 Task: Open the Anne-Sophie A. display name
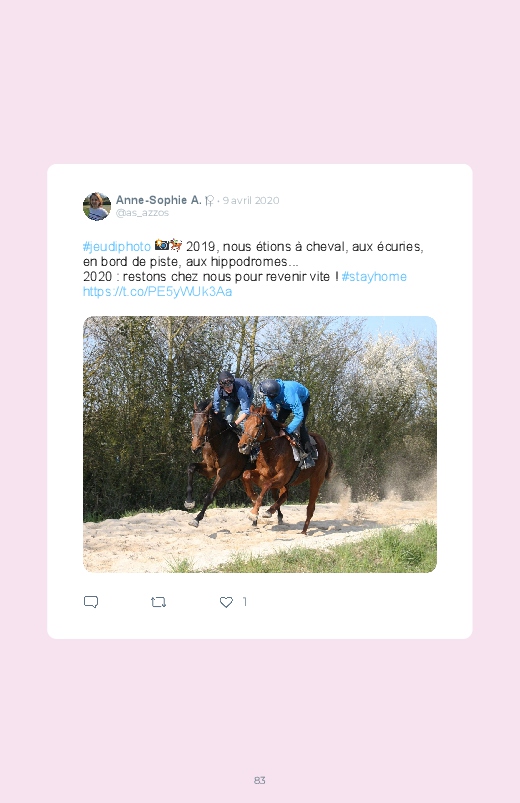coord(158,200)
